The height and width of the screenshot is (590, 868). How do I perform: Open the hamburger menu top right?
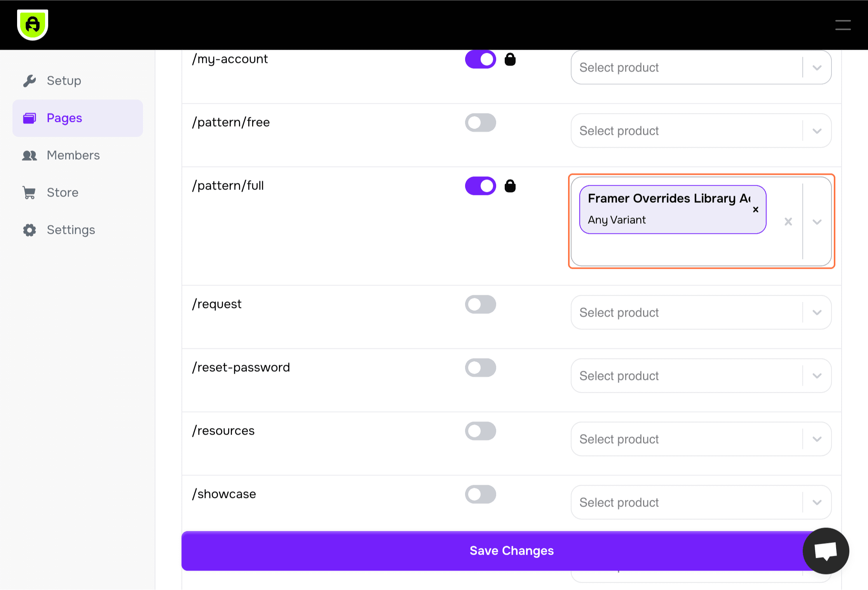click(x=843, y=24)
